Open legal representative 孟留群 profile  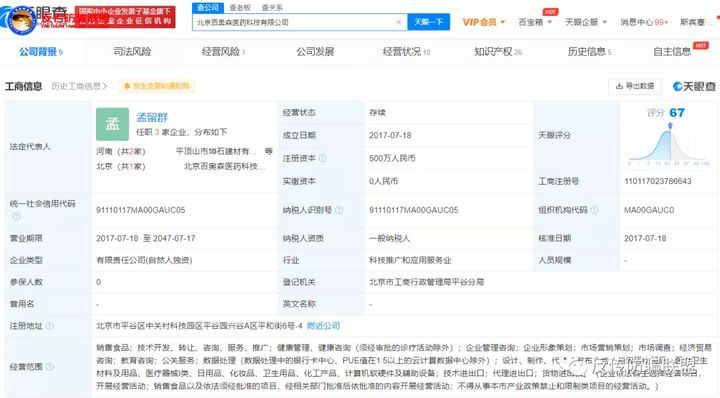click(x=152, y=118)
